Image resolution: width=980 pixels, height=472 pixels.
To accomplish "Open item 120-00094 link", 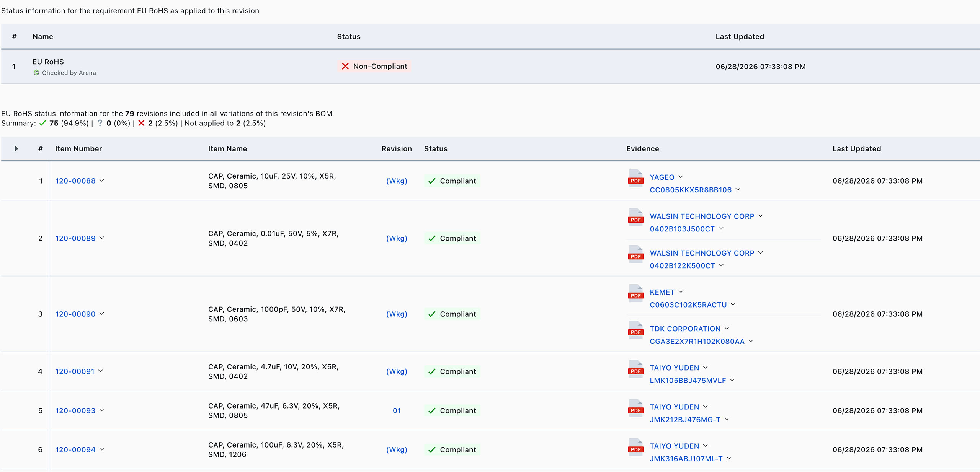I will (75, 449).
